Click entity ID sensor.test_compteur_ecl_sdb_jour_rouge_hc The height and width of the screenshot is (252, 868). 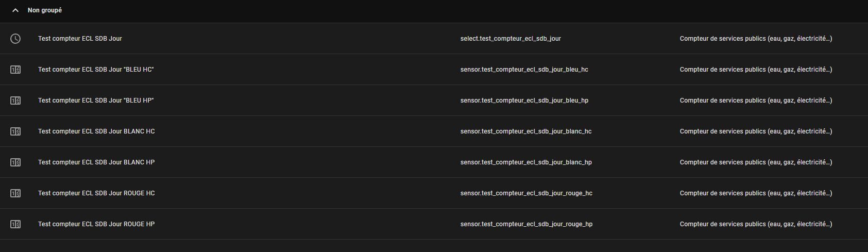click(526, 193)
